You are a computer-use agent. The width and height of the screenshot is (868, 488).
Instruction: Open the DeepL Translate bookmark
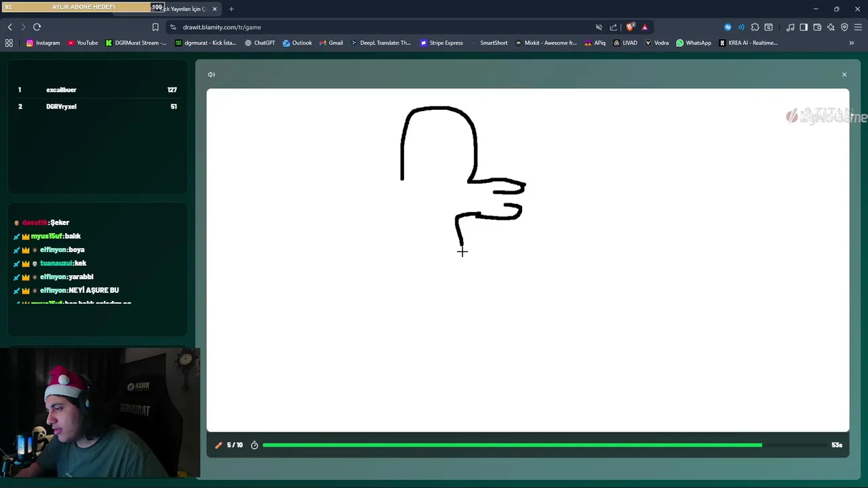click(x=380, y=43)
